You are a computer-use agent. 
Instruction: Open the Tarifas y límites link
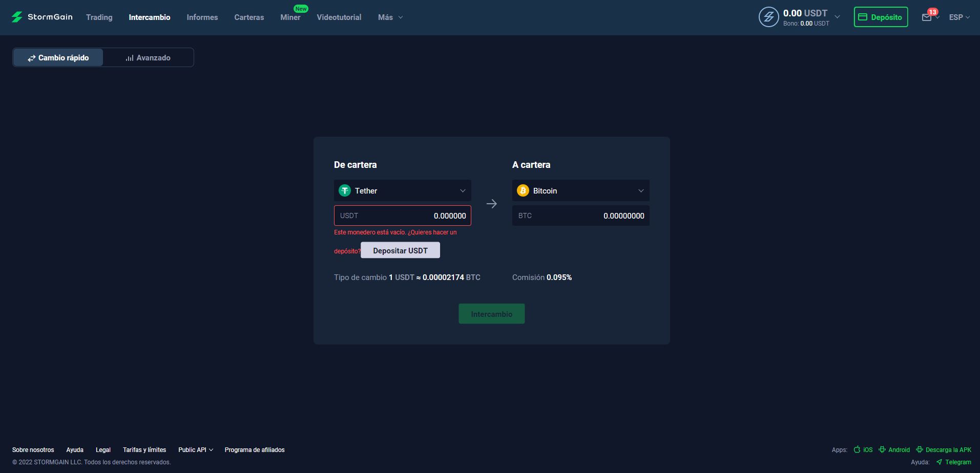[144, 449]
